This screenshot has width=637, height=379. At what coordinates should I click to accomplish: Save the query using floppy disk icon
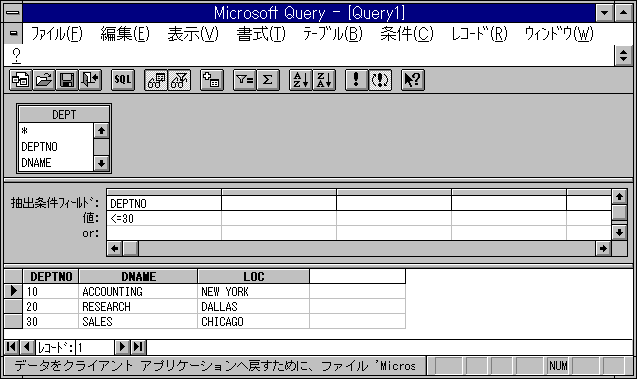(x=67, y=80)
